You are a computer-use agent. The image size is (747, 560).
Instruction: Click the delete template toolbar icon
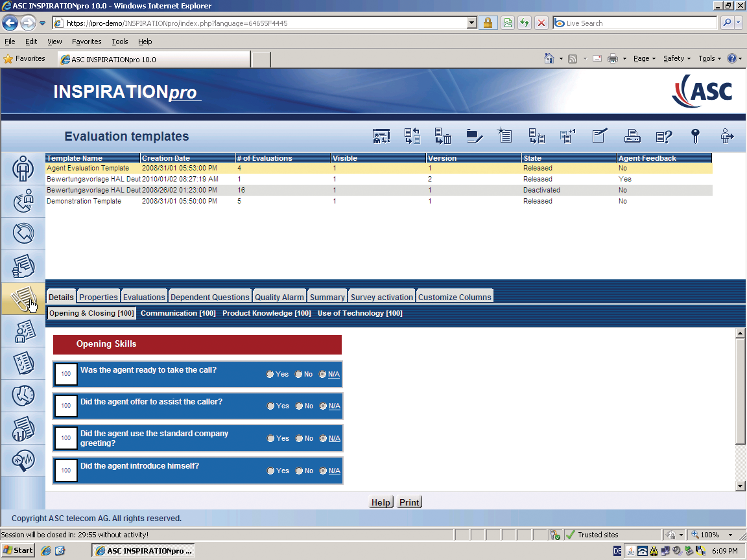(x=443, y=136)
